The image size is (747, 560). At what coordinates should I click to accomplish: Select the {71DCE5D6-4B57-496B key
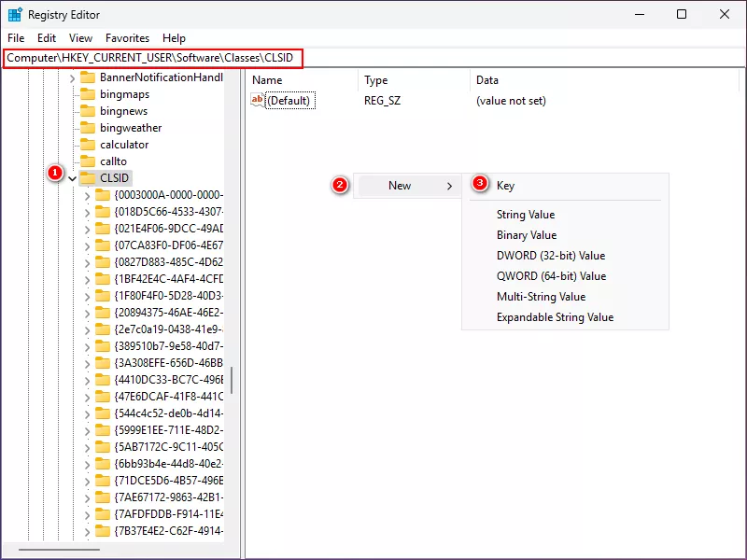[169, 480]
